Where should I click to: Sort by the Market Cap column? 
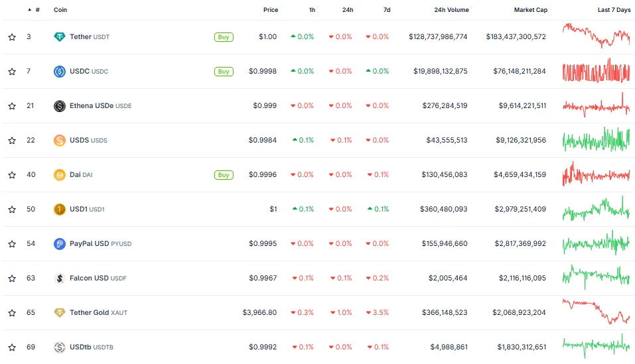pyautogui.click(x=531, y=10)
